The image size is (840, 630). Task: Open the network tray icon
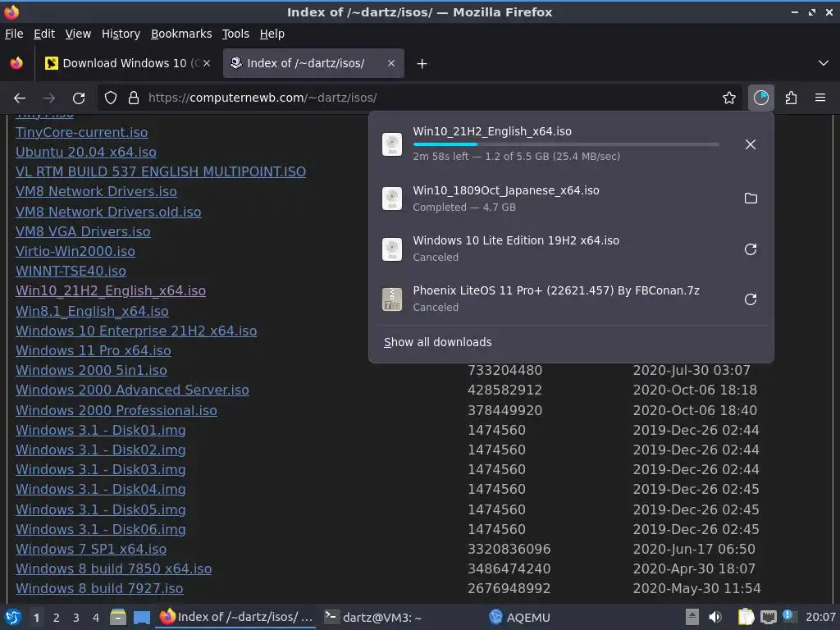click(x=768, y=617)
